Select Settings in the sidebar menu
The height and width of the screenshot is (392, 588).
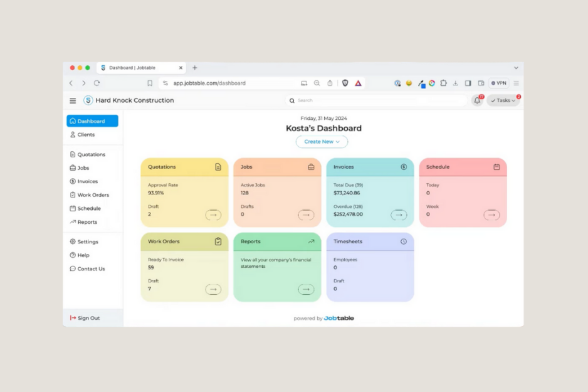click(85, 241)
